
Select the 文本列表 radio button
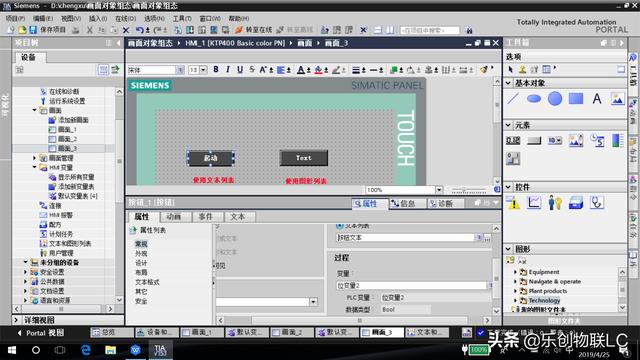pyautogui.click(x=340, y=225)
